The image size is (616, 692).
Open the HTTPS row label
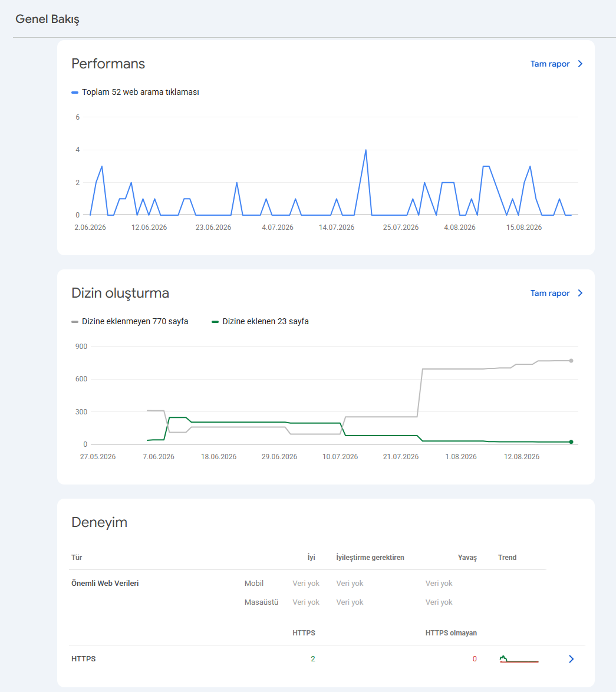click(83, 659)
